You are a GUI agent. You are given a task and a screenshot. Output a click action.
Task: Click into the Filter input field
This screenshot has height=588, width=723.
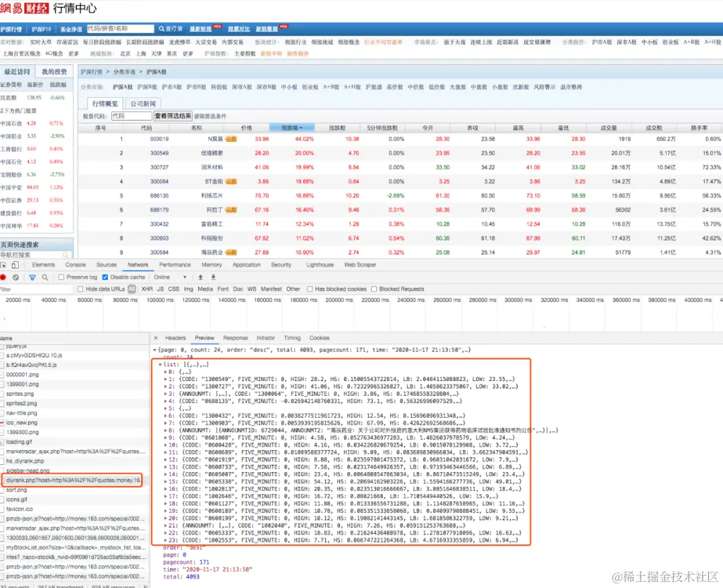pyautogui.click(x=36, y=289)
